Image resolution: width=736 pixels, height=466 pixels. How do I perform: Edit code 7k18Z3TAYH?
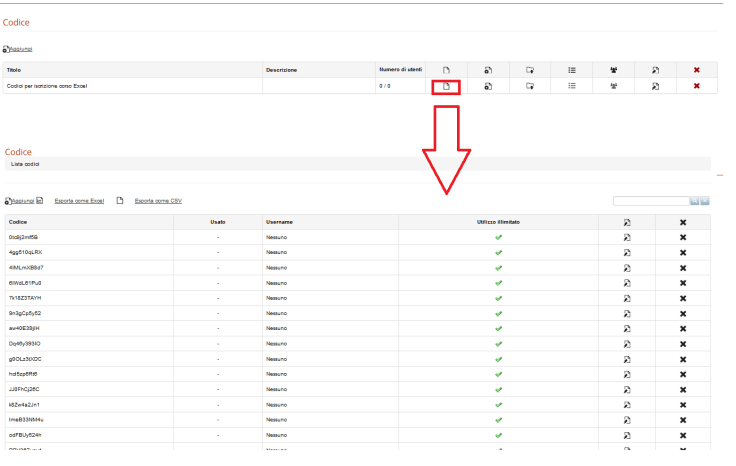[x=627, y=298]
